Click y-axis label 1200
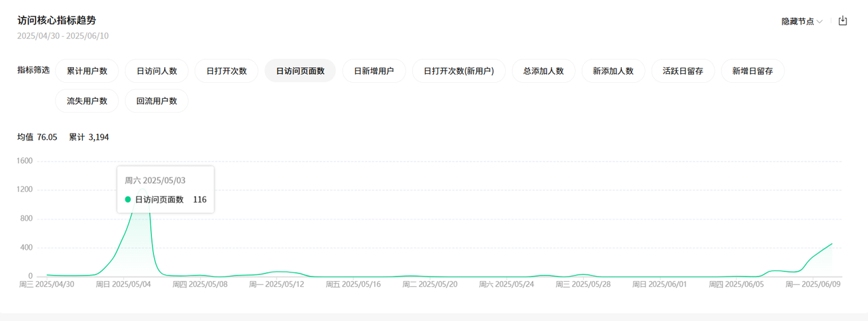868x321 pixels. (x=24, y=190)
